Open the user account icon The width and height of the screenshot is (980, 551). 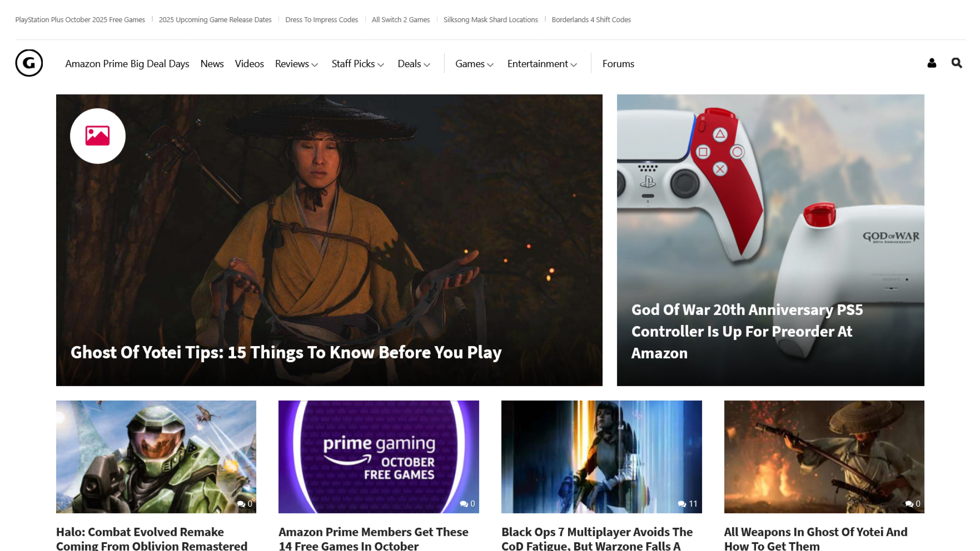click(932, 63)
